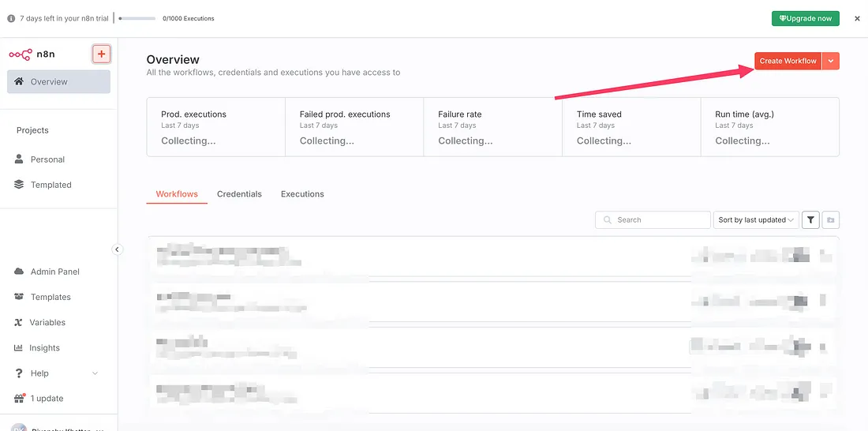Click the Templates box icon
Image resolution: width=868 pixels, height=431 pixels.
[x=19, y=297]
